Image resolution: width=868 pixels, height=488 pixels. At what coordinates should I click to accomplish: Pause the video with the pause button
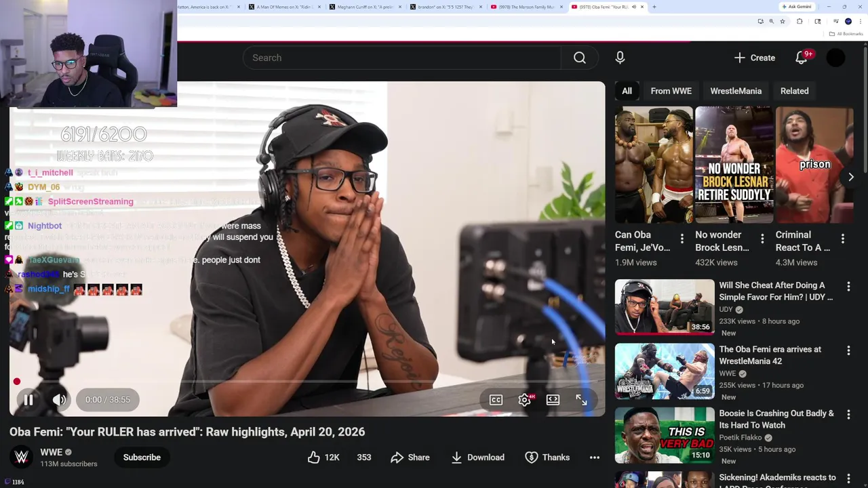(x=28, y=400)
